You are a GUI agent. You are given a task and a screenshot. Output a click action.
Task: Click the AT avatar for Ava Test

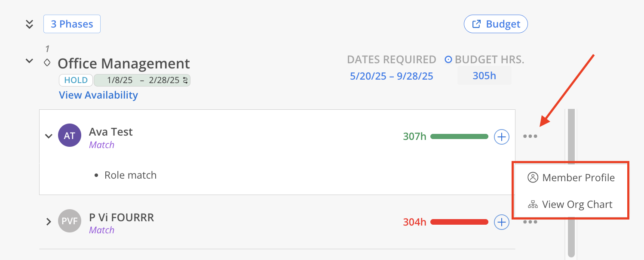pos(69,136)
